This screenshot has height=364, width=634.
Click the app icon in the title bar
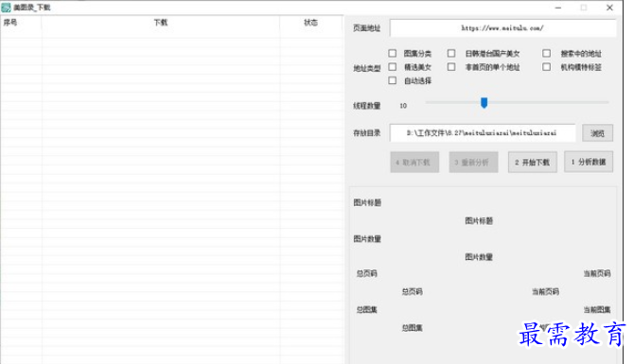click(x=6, y=8)
